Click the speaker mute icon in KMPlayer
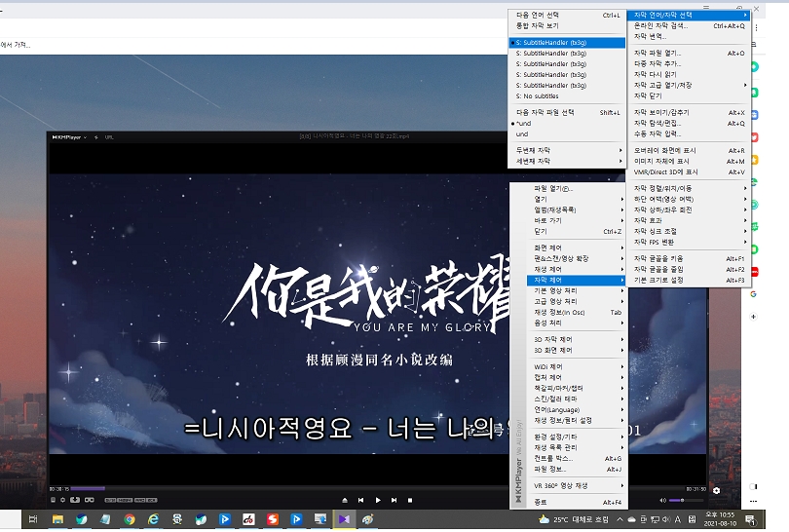This screenshot has height=532, width=789. pos(662,500)
